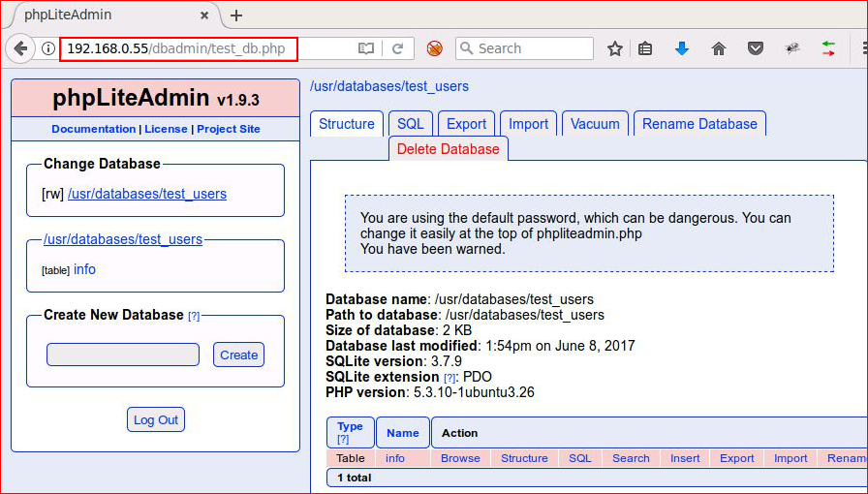This screenshot has width=868, height=494.
Task: Open info table name in table list
Action: pos(395,458)
